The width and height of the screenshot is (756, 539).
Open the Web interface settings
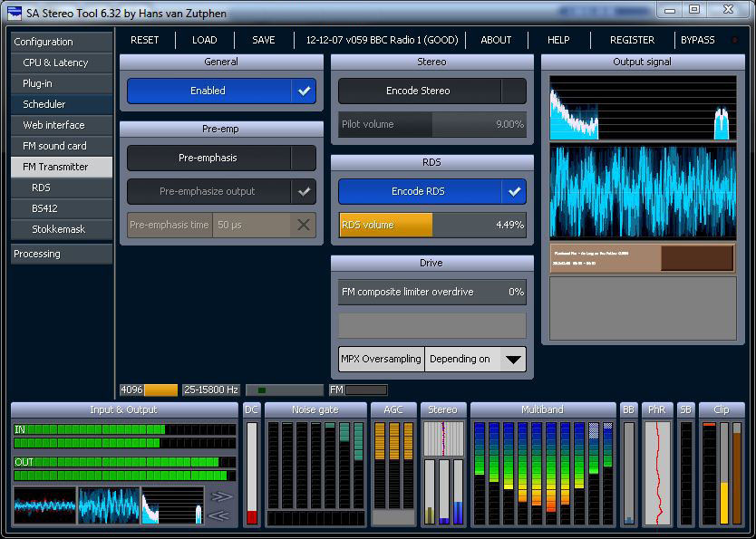(62, 125)
